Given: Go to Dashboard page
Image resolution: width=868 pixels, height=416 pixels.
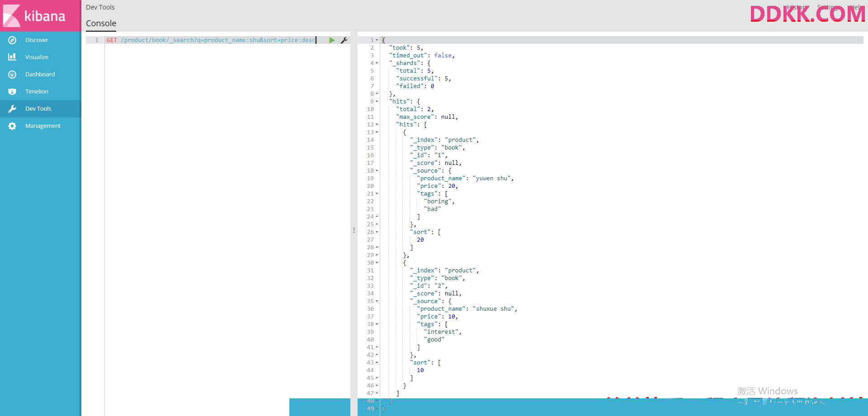Looking at the screenshot, I should coord(40,75).
